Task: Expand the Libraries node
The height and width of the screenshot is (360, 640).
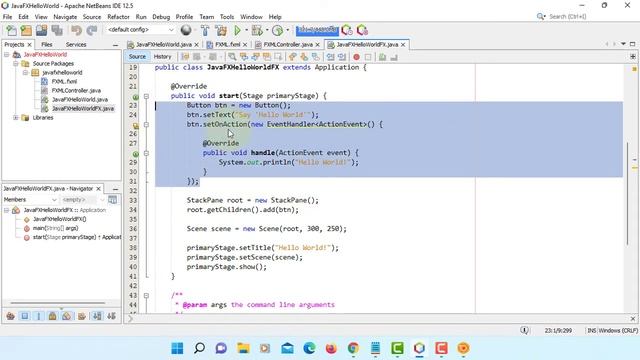Action: [x=16, y=118]
